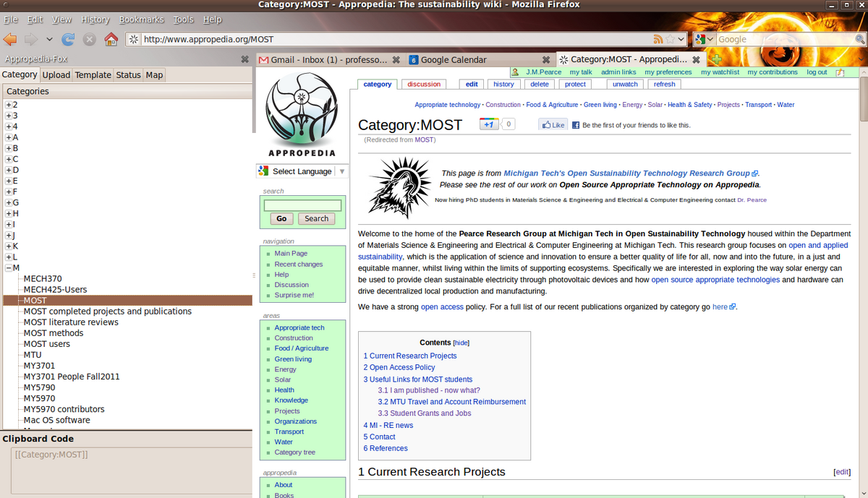868x498 pixels.
Task: Select MECH370 in the category tree
Action: click(x=43, y=279)
